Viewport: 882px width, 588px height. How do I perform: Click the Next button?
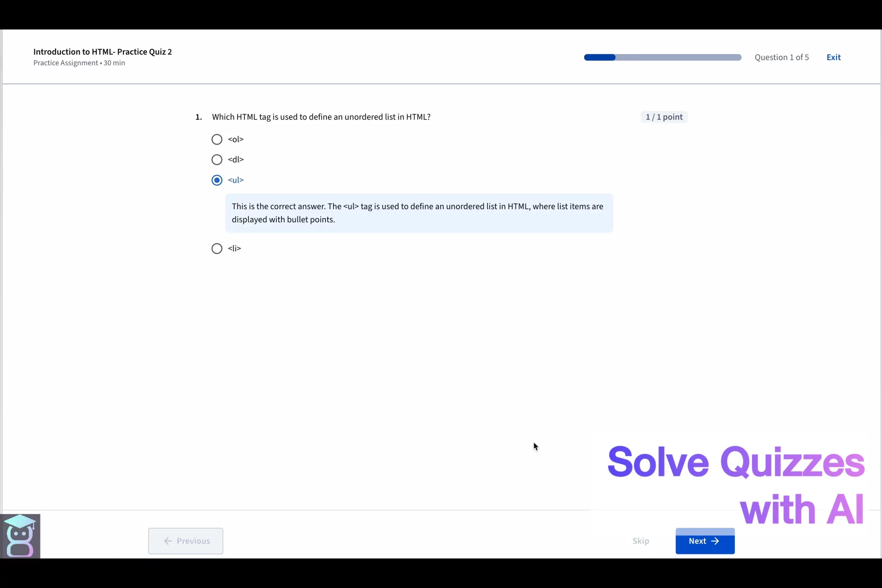(705, 541)
